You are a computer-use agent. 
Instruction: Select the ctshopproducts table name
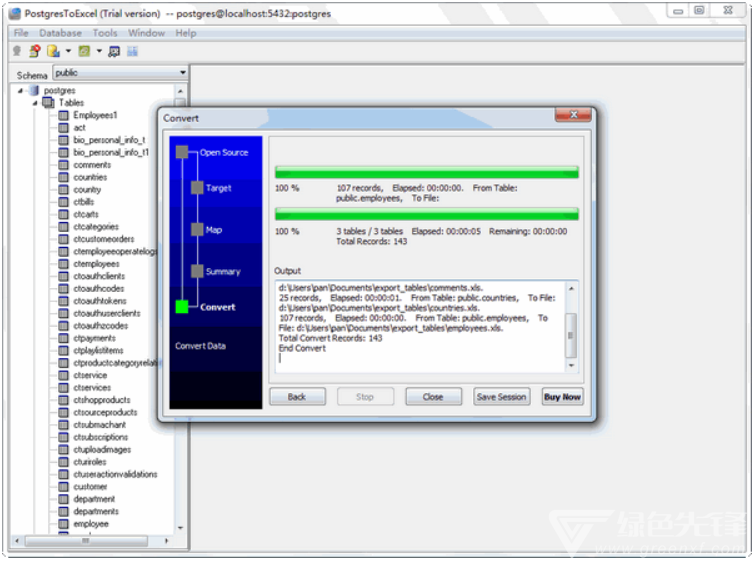(x=102, y=400)
